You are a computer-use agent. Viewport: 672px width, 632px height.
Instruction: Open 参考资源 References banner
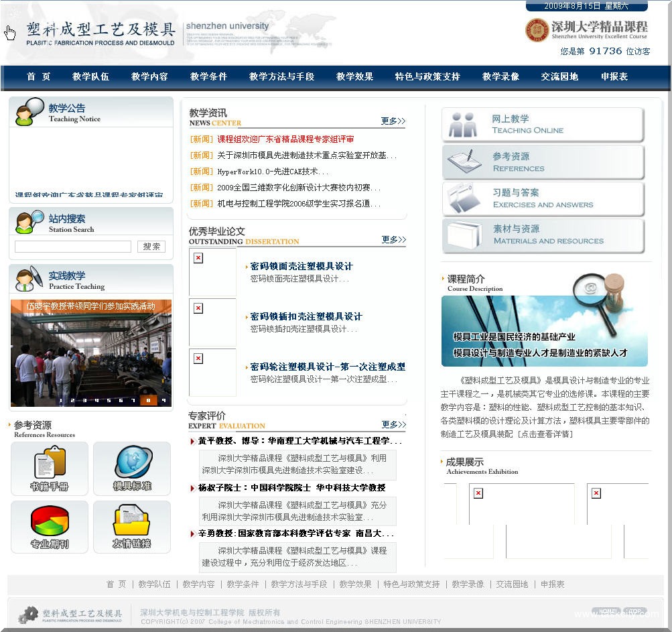[x=543, y=162]
